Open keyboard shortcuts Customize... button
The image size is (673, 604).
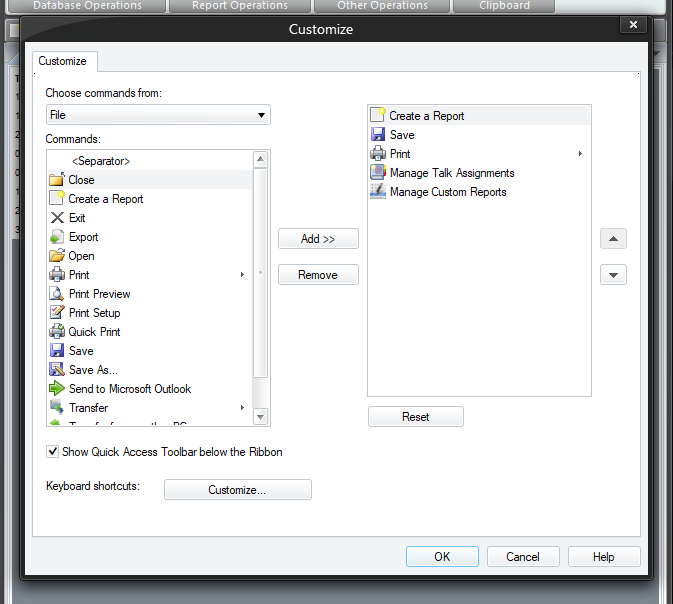(x=237, y=490)
